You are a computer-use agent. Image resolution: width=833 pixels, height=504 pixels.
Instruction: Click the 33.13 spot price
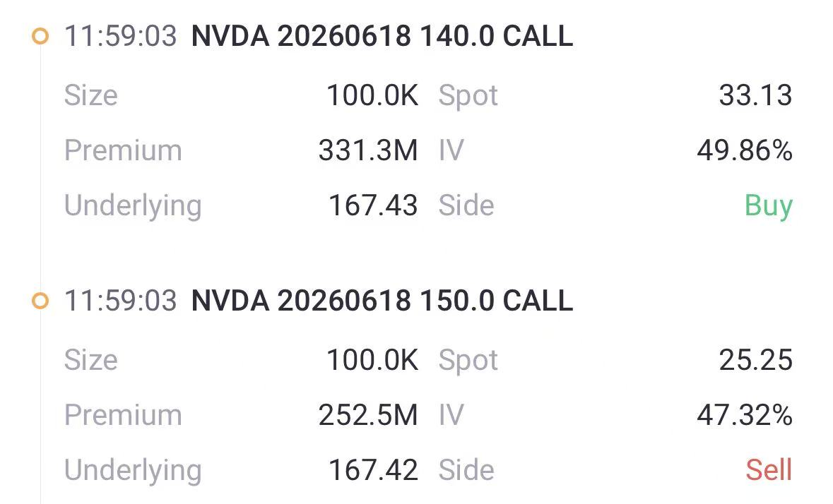755,95
